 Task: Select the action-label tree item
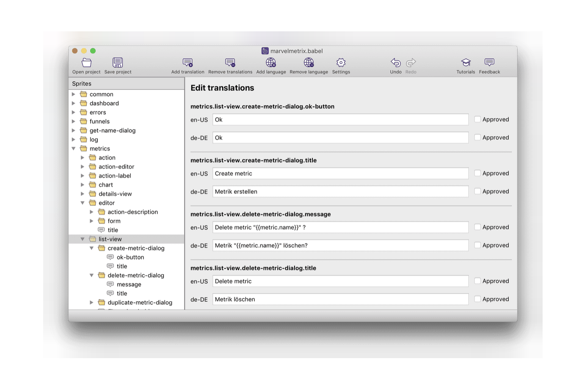click(127, 176)
